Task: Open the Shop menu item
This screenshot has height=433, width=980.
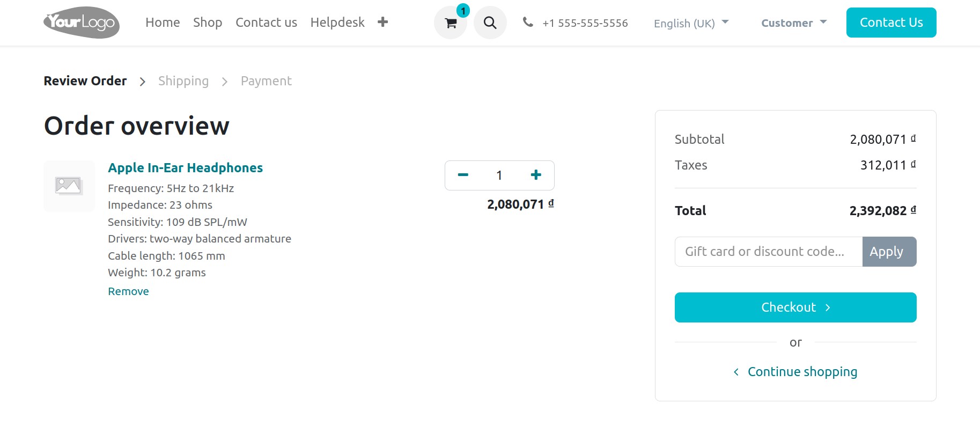Action: (208, 23)
